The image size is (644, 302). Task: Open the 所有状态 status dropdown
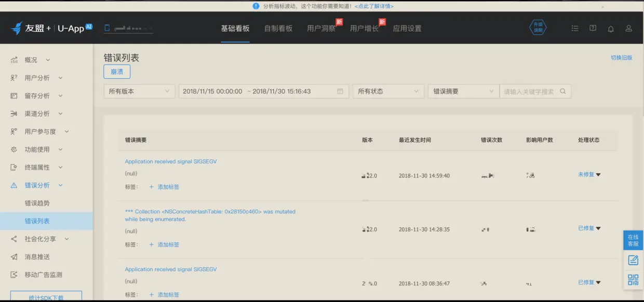coord(388,91)
